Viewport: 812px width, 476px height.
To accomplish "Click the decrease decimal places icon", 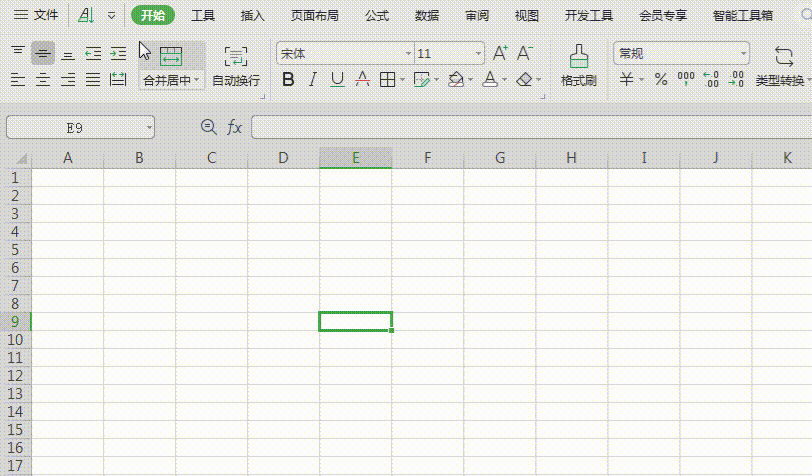I will pos(736,79).
